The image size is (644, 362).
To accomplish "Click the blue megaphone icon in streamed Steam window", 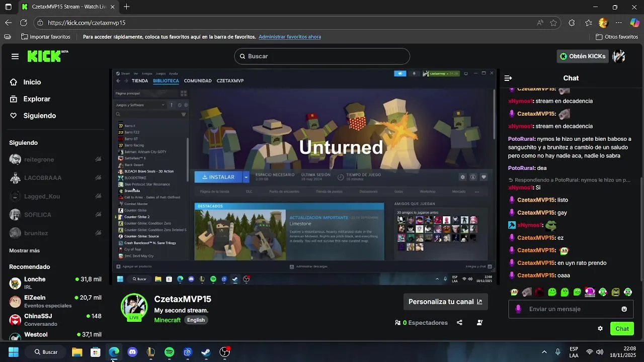I will click(x=400, y=73).
